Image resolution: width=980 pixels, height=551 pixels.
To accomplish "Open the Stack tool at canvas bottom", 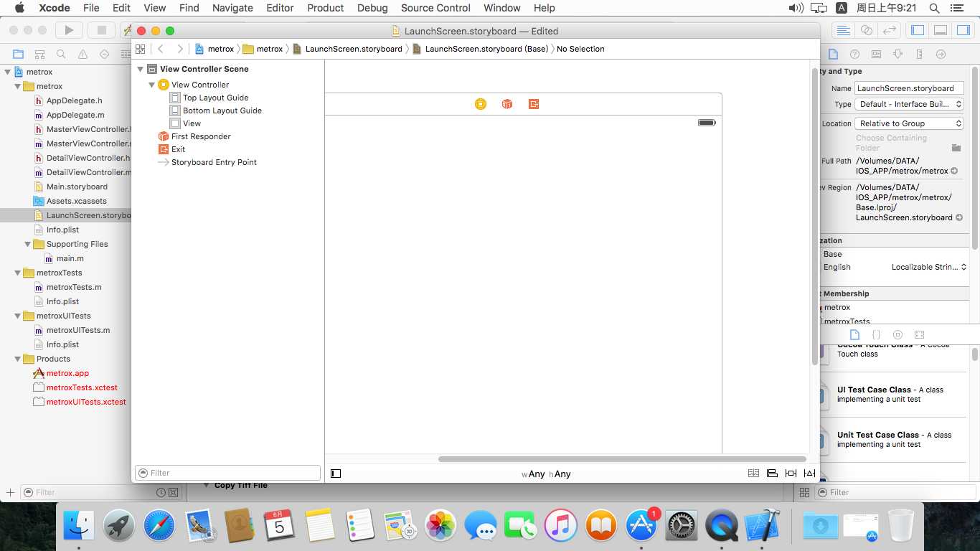I will (753, 474).
